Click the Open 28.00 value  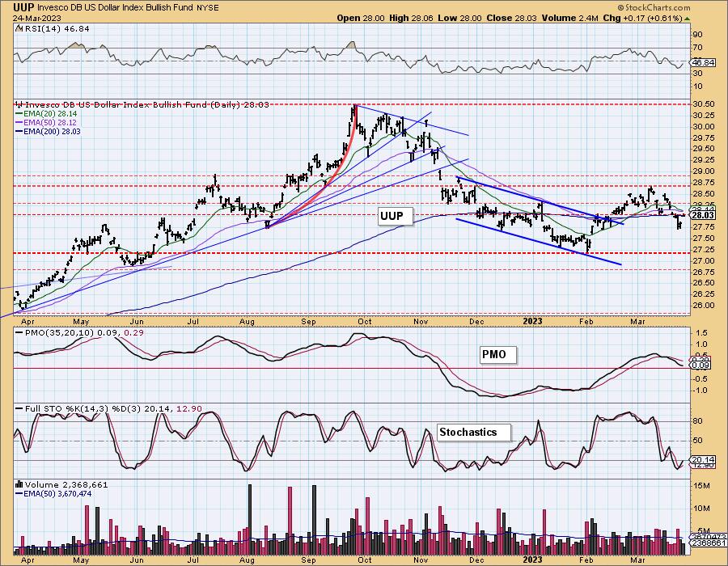point(361,18)
